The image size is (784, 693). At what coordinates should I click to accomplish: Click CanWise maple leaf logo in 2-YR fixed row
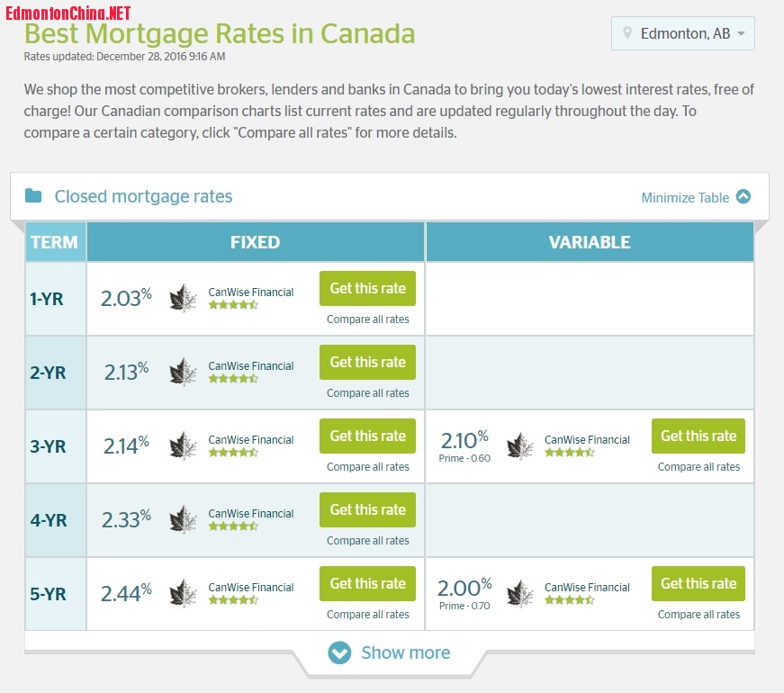[x=183, y=372]
